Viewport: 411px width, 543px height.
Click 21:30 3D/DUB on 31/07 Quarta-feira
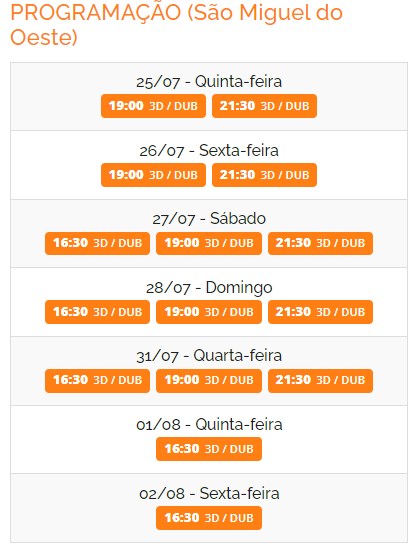click(x=320, y=381)
